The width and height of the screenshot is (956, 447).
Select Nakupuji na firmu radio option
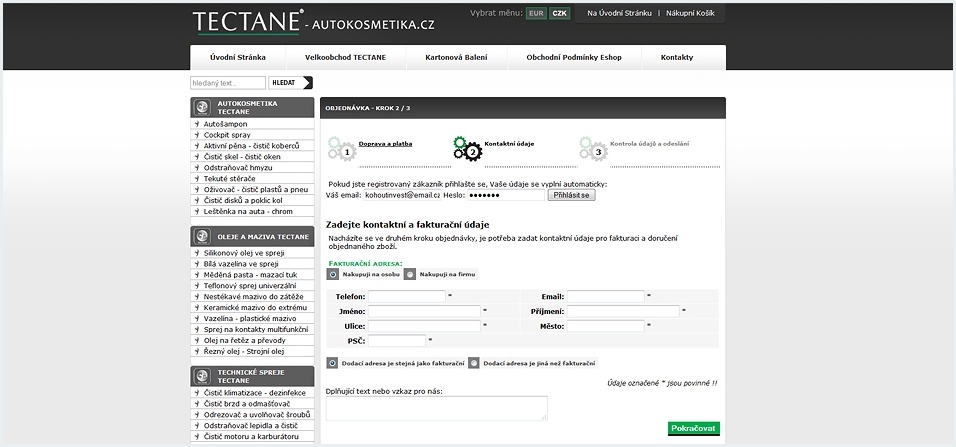[409, 274]
